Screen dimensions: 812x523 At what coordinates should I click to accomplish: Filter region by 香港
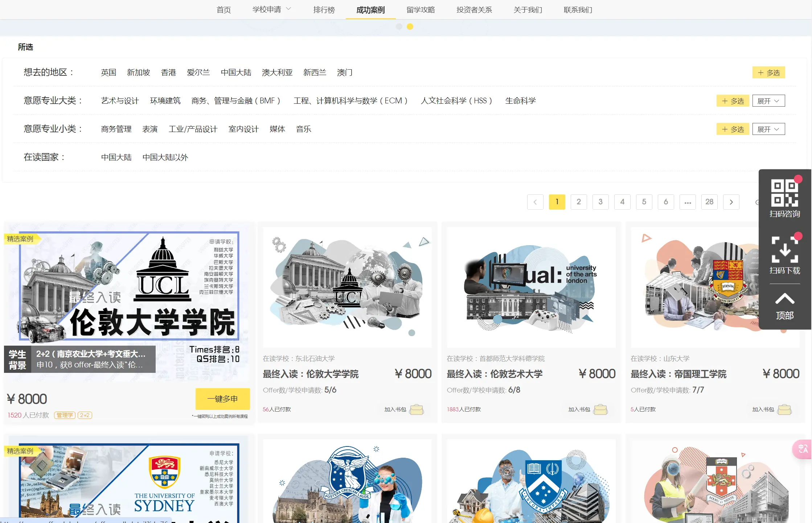coord(168,73)
